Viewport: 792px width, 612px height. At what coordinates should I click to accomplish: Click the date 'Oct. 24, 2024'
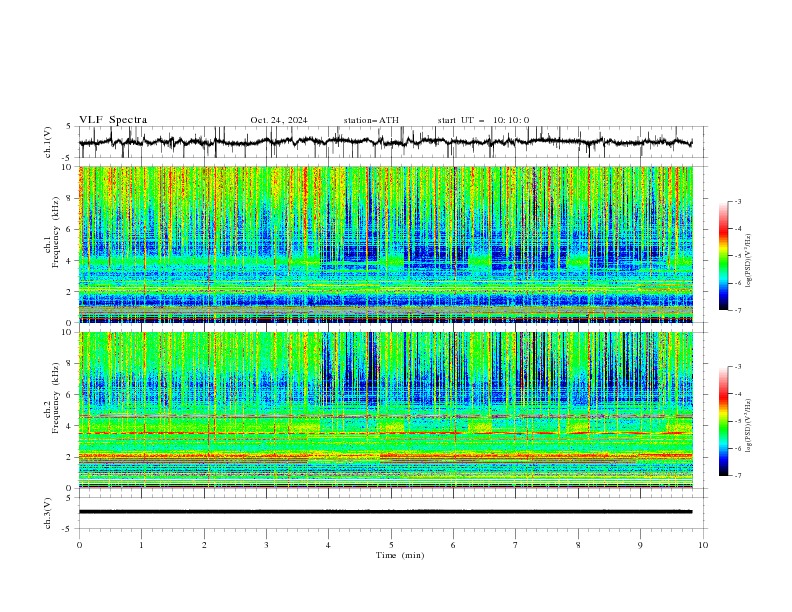[279, 120]
